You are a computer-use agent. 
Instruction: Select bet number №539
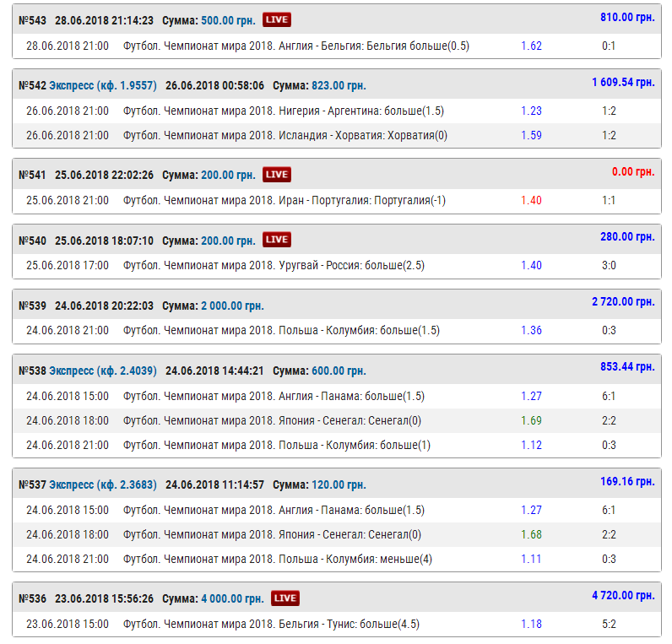click(x=32, y=306)
